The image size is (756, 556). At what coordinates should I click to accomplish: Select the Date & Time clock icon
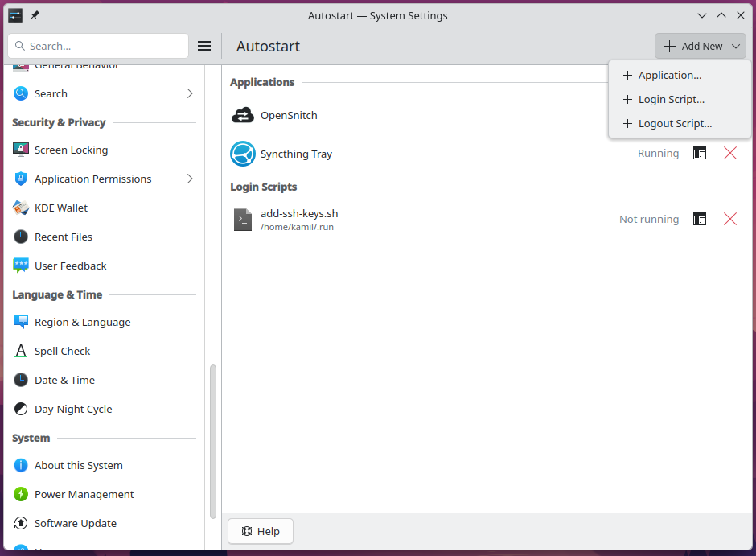20,380
